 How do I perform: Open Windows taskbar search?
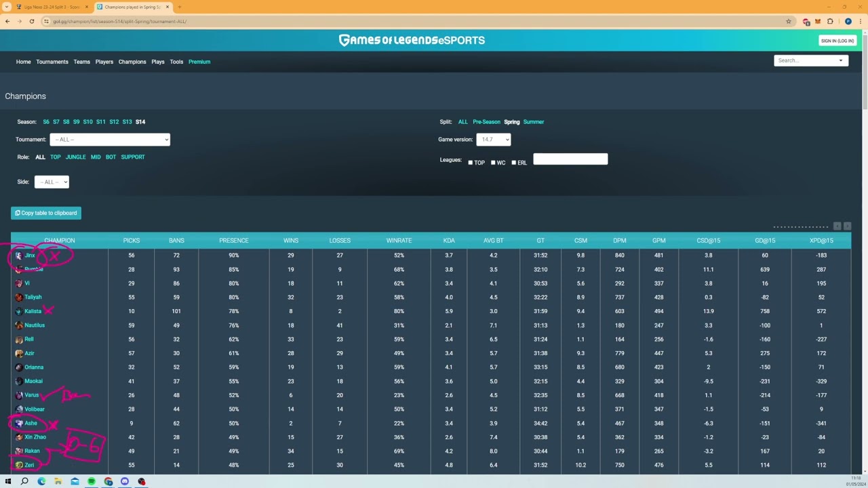(x=24, y=481)
